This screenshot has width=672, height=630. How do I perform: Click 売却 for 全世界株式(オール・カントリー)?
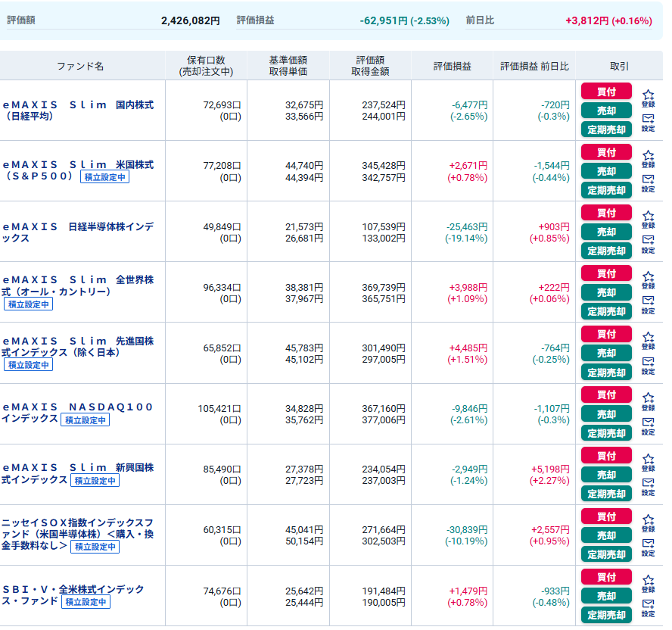click(x=606, y=292)
